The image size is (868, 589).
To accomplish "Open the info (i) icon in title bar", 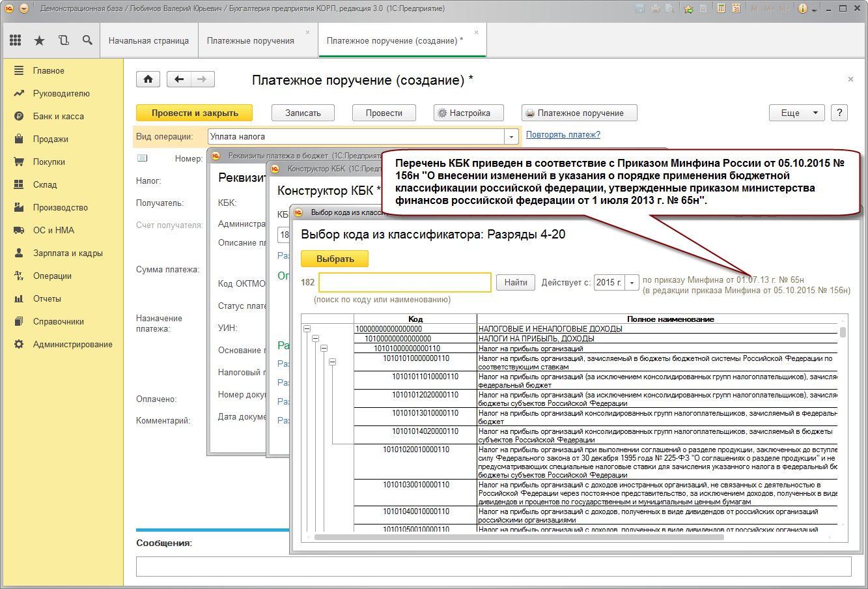I will click(x=802, y=8).
